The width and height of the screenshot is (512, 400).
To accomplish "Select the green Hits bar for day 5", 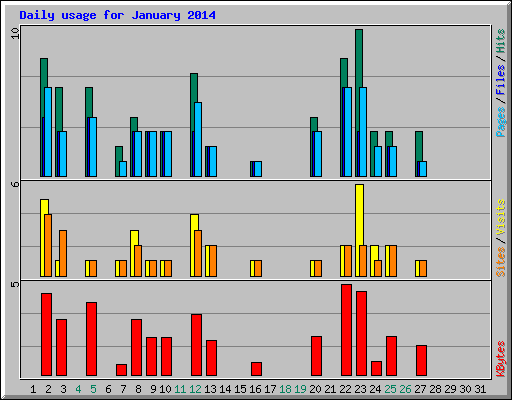I will (x=89, y=102).
